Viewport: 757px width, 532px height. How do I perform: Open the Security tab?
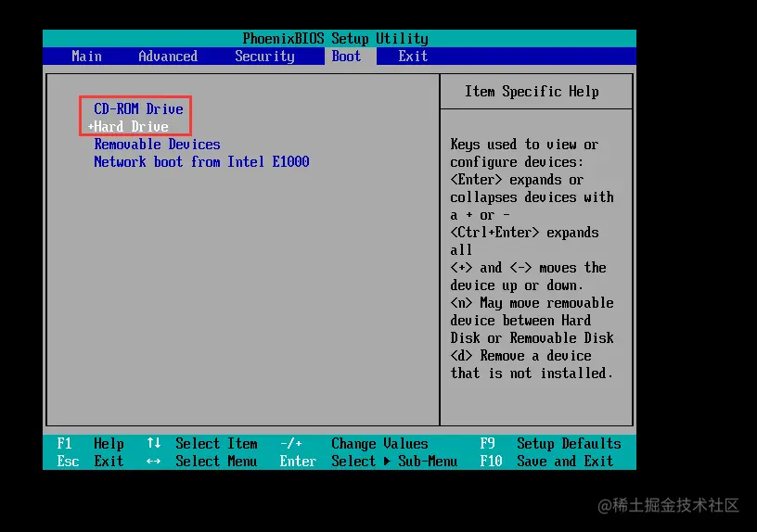(264, 57)
